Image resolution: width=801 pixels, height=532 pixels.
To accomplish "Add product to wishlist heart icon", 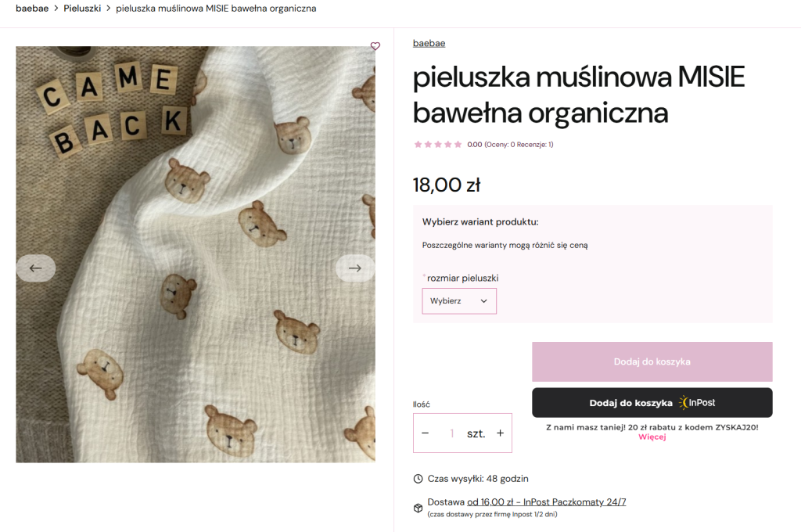I will pyautogui.click(x=375, y=46).
